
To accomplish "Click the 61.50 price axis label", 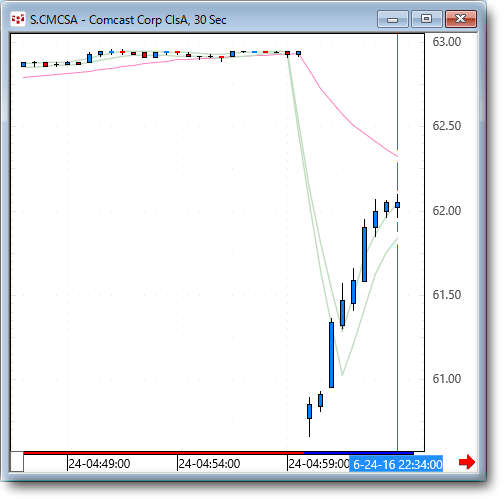I will coord(446,295).
